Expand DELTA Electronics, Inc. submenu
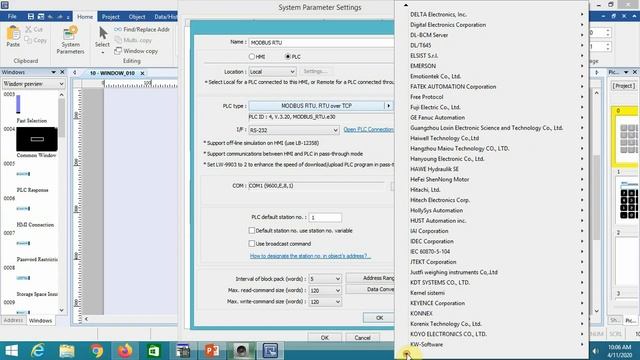Image resolution: width=640 pixels, height=360 pixels. 491,14
